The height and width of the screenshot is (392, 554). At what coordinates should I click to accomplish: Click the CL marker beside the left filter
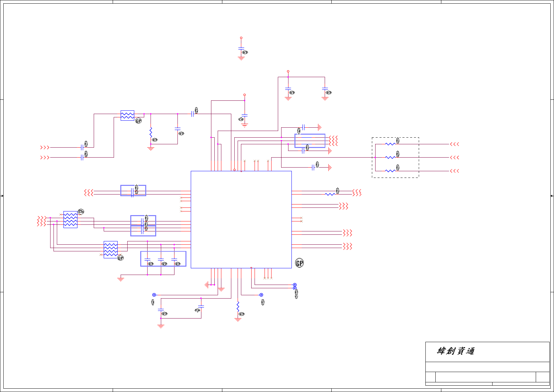click(x=81, y=211)
